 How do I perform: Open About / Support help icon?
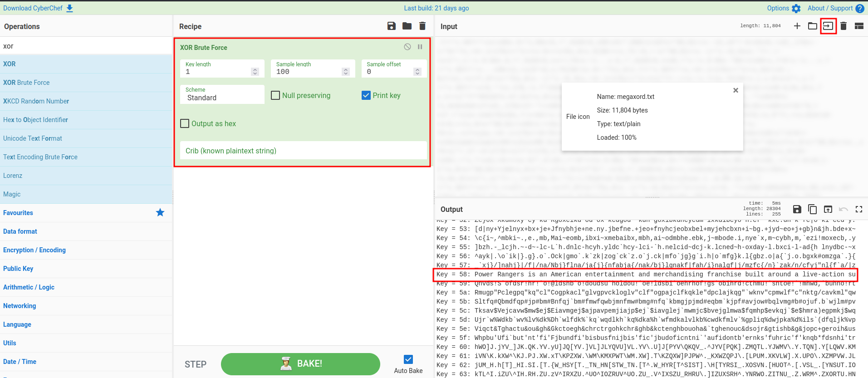(x=860, y=9)
